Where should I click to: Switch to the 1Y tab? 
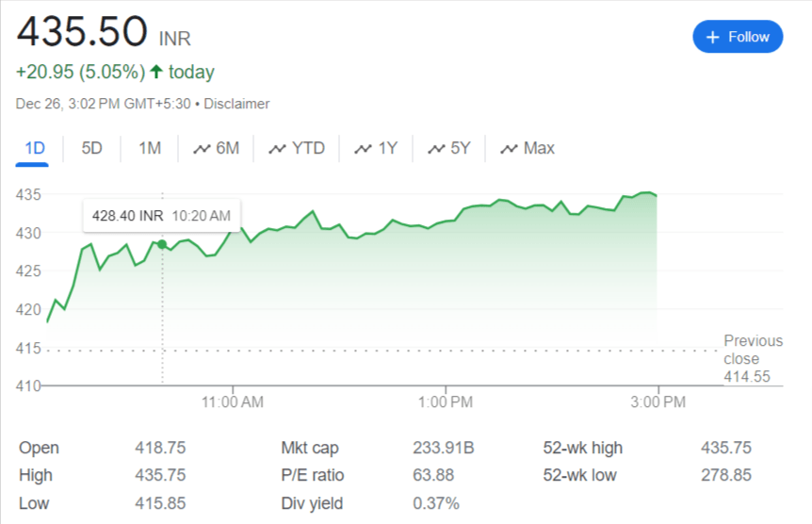click(376, 148)
